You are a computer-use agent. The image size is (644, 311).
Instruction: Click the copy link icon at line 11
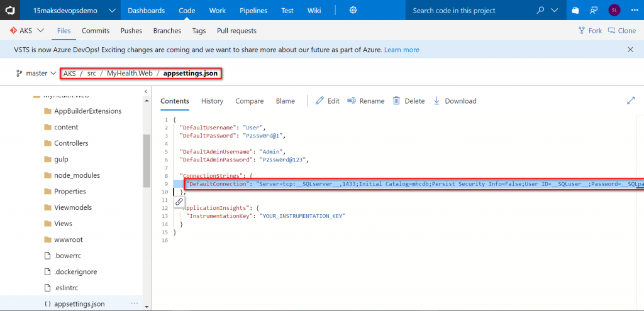pos(179,202)
